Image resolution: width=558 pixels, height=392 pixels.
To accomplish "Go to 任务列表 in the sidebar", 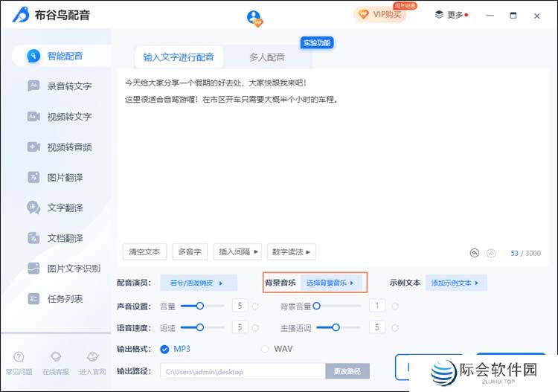I will pyautogui.click(x=64, y=299).
